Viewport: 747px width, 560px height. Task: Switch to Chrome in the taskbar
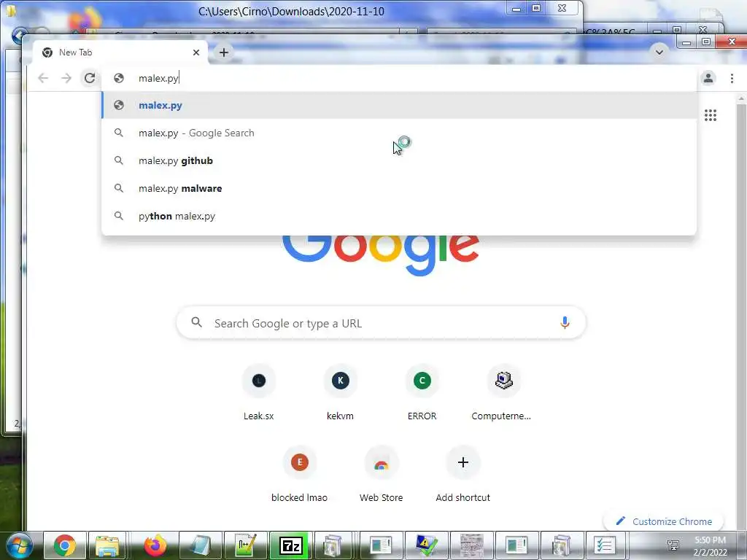pyautogui.click(x=64, y=545)
